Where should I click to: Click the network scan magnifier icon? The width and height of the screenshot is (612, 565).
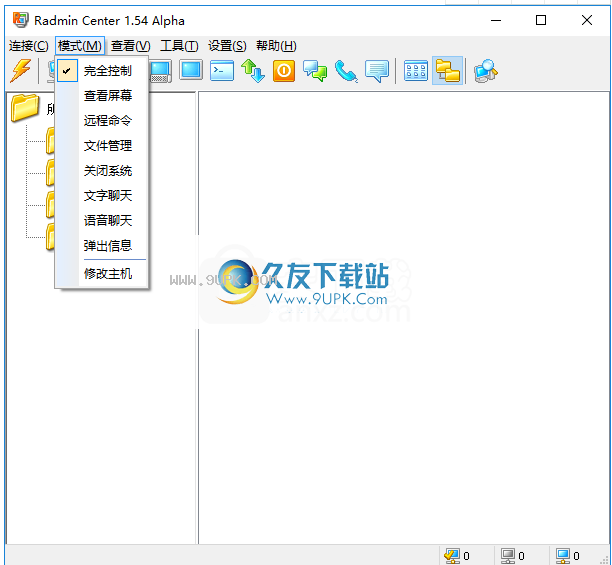click(x=486, y=71)
